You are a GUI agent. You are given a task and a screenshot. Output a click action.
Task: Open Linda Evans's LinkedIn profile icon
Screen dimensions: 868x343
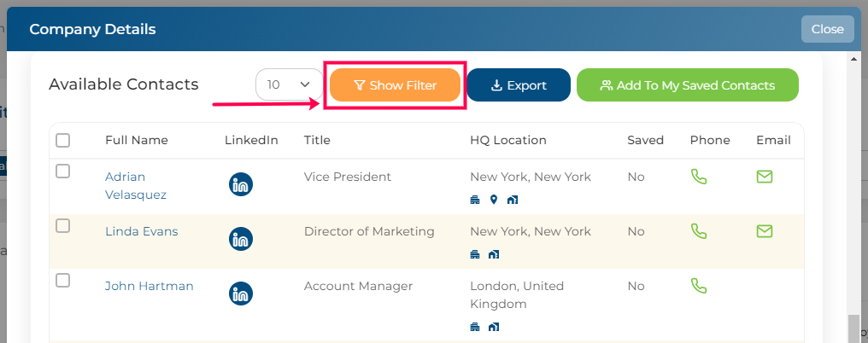241,239
